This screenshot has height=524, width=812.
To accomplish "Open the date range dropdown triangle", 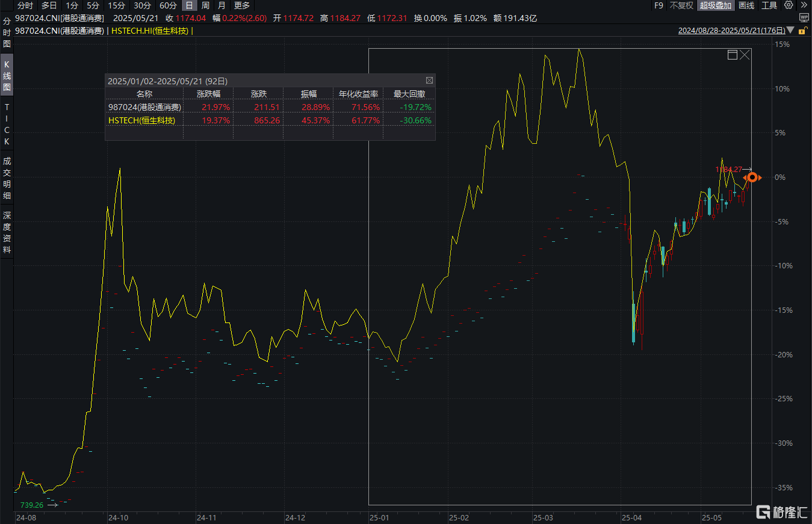I will click(x=792, y=31).
